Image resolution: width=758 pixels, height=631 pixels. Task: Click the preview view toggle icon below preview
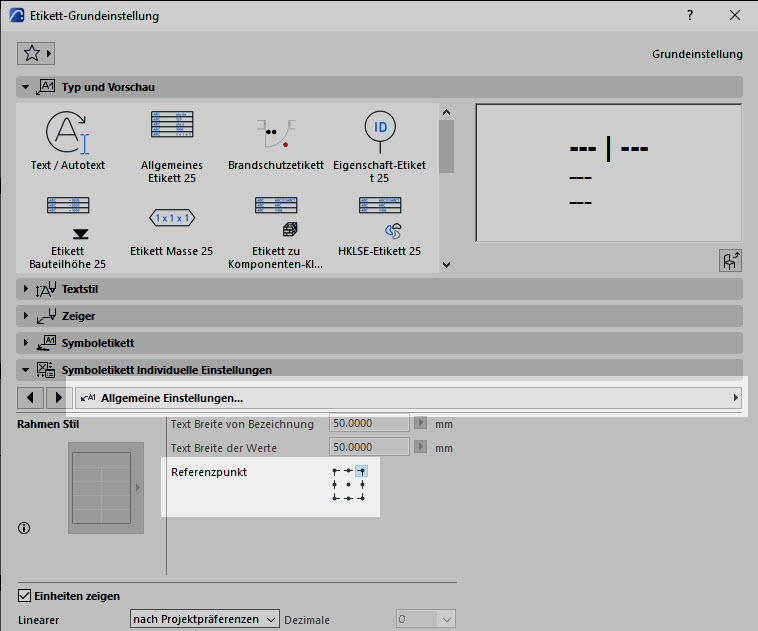[x=730, y=261]
